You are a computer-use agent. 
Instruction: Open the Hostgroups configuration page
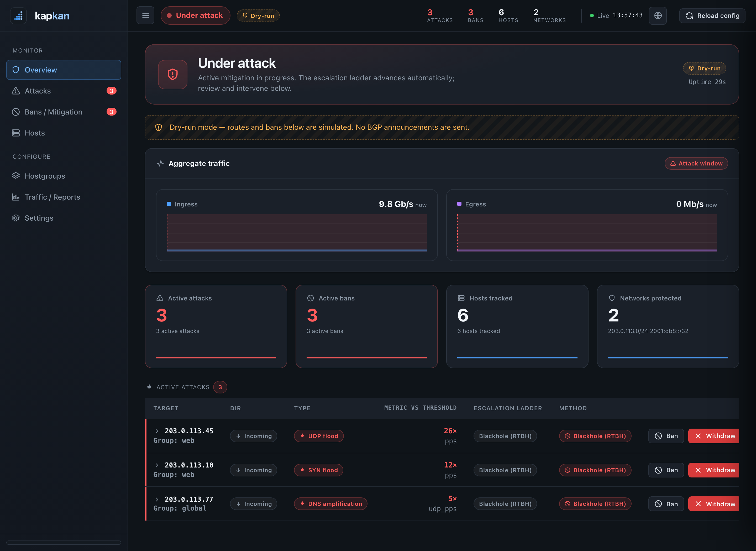(x=64, y=176)
